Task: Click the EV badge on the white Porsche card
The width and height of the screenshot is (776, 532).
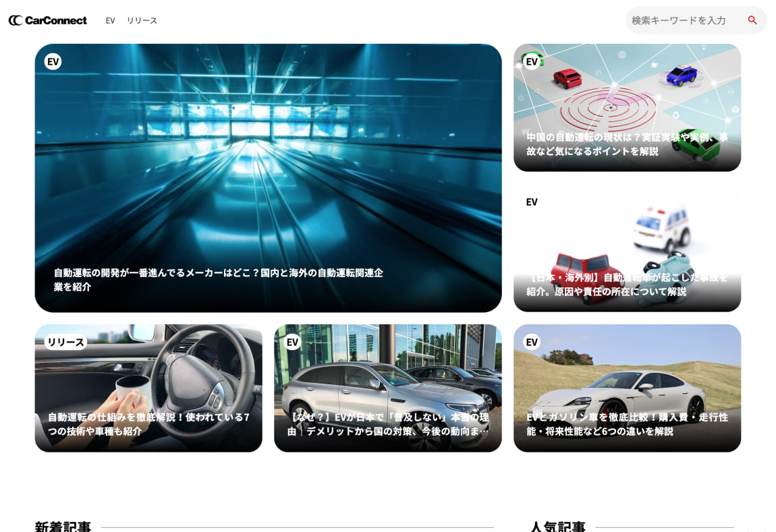Action: pos(532,342)
